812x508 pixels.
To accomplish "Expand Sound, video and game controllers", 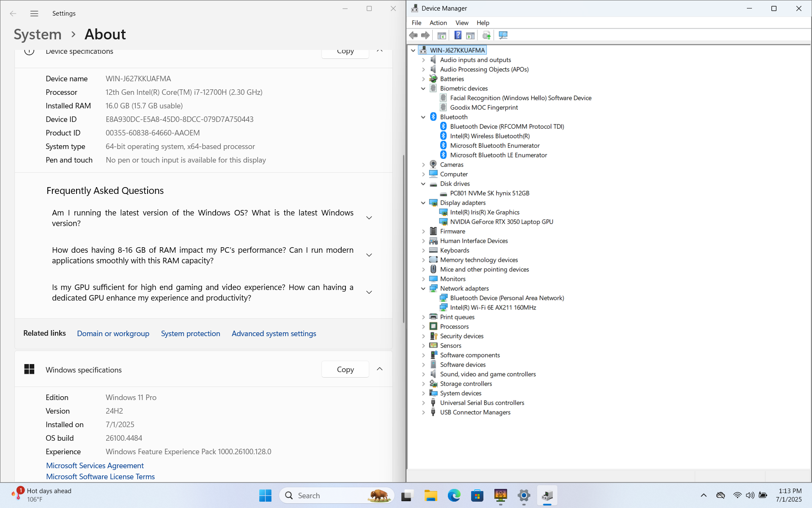I will 423,374.
